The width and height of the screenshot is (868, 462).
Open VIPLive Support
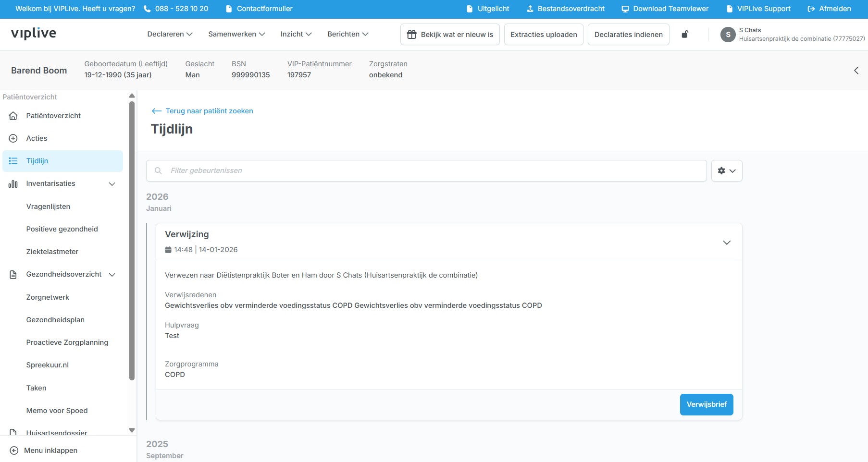[x=758, y=9]
